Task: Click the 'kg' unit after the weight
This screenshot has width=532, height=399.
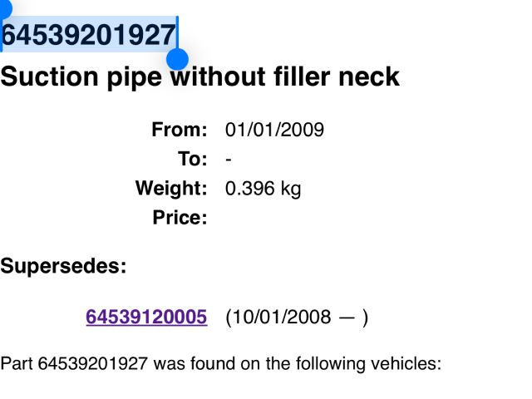Action: (x=290, y=189)
